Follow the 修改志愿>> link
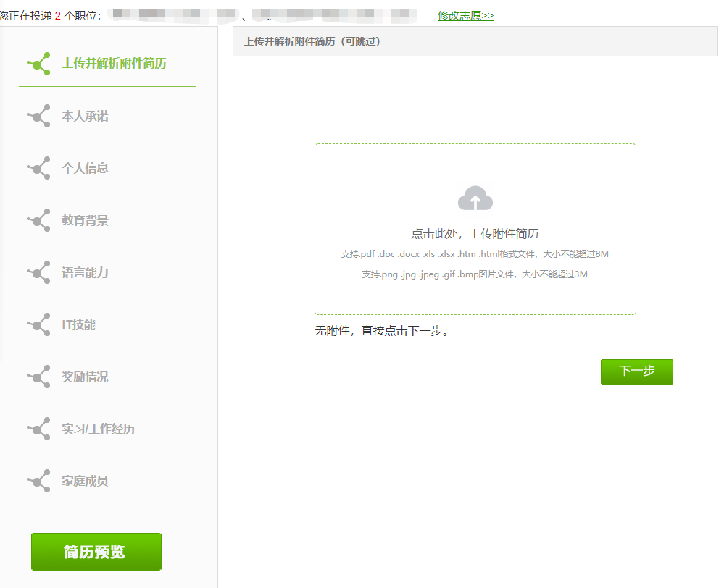Viewport: 724px width, 588px height. (465, 15)
